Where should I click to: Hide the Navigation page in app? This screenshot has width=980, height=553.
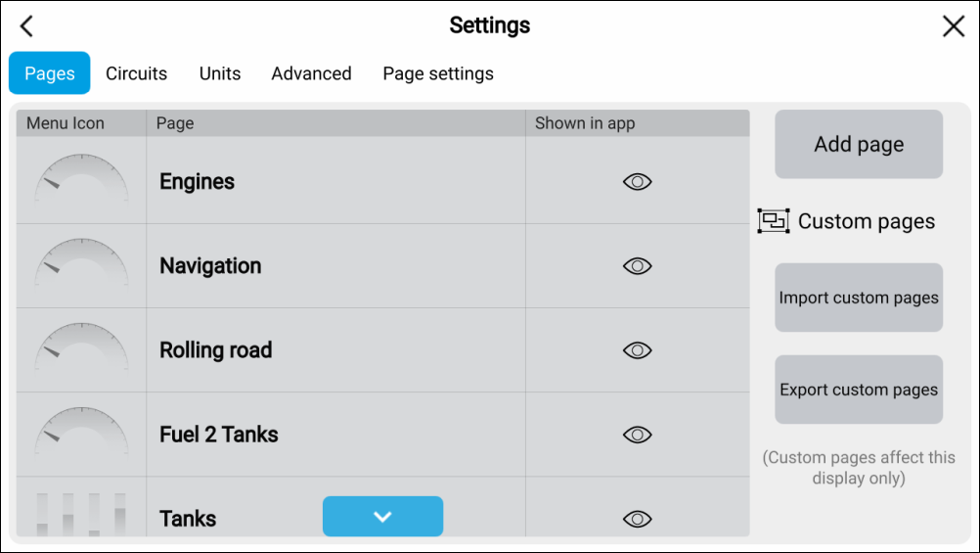pyautogui.click(x=638, y=266)
